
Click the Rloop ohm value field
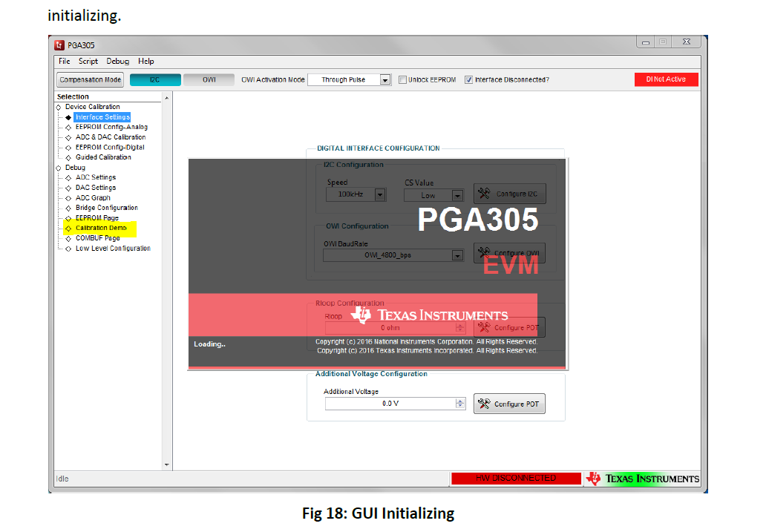pyautogui.click(x=390, y=328)
